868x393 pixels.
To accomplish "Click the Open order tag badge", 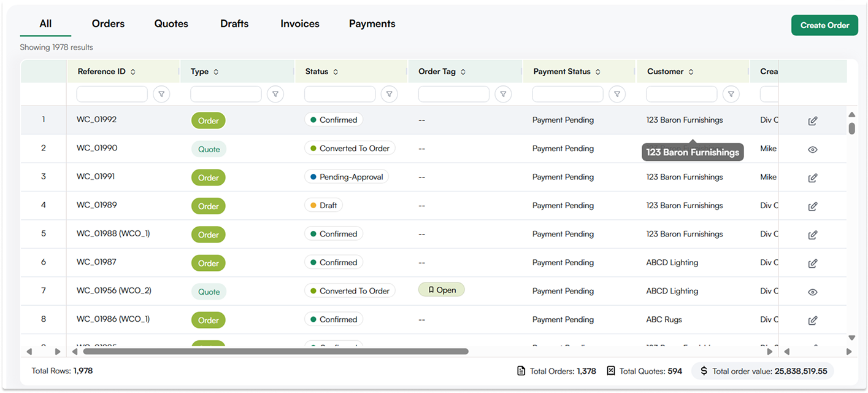I will [441, 290].
